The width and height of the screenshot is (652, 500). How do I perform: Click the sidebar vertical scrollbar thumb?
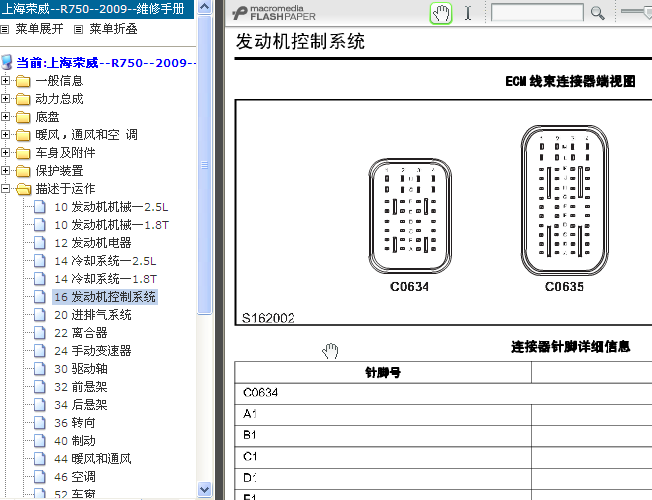(x=205, y=165)
